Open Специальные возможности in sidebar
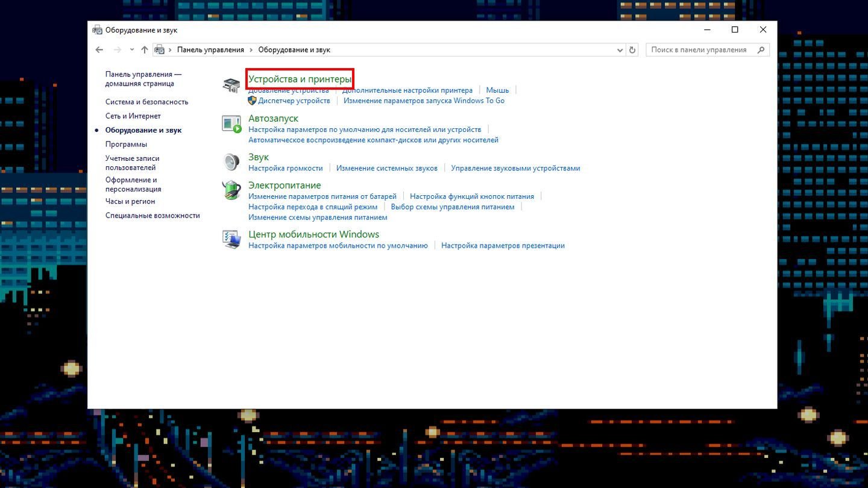This screenshot has width=868, height=488. (x=153, y=215)
